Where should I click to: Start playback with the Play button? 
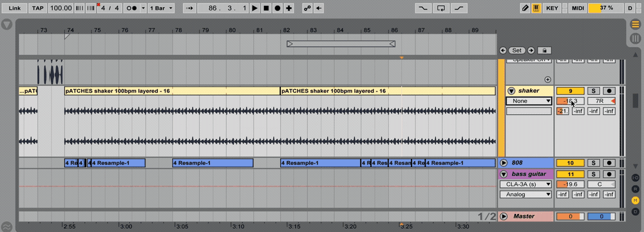point(254,8)
